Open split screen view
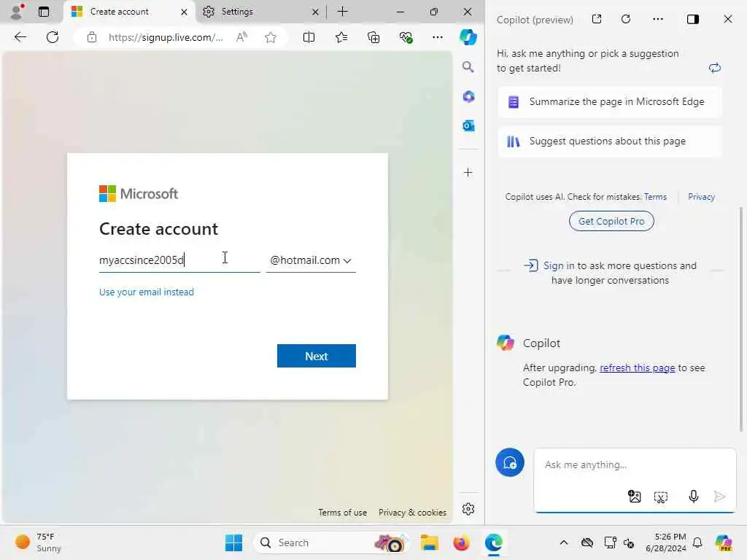Viewport: 747px width, 560px height. click(309, 37)
